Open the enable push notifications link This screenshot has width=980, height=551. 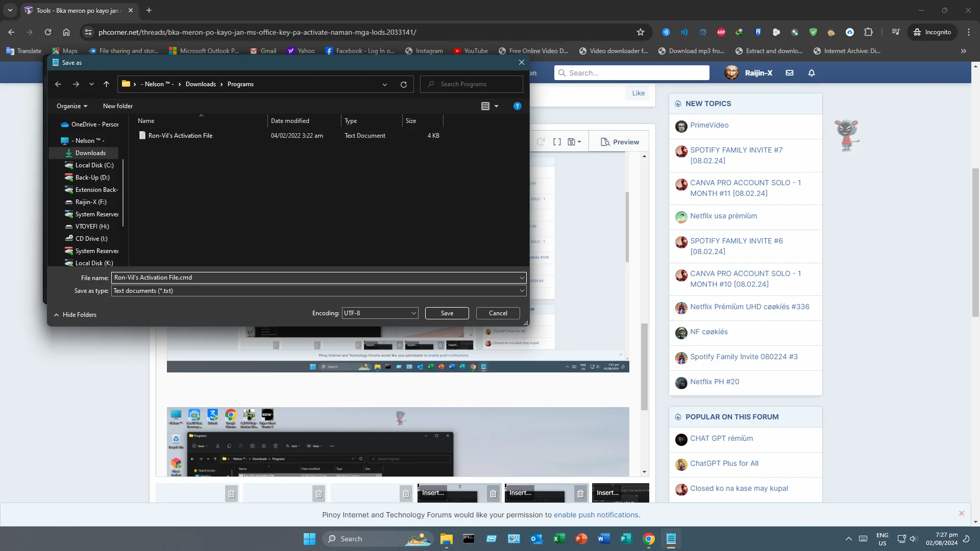pyautogui.click(x=596, y=515)
